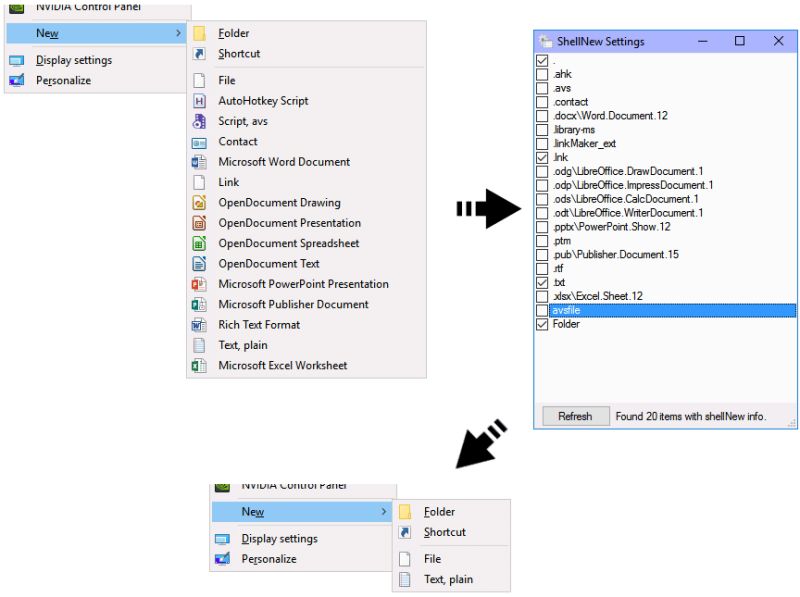The width and height of the screenshot is (800, 597).
Task: Close the ShellNew Settings window
Action: coord(778,41)
